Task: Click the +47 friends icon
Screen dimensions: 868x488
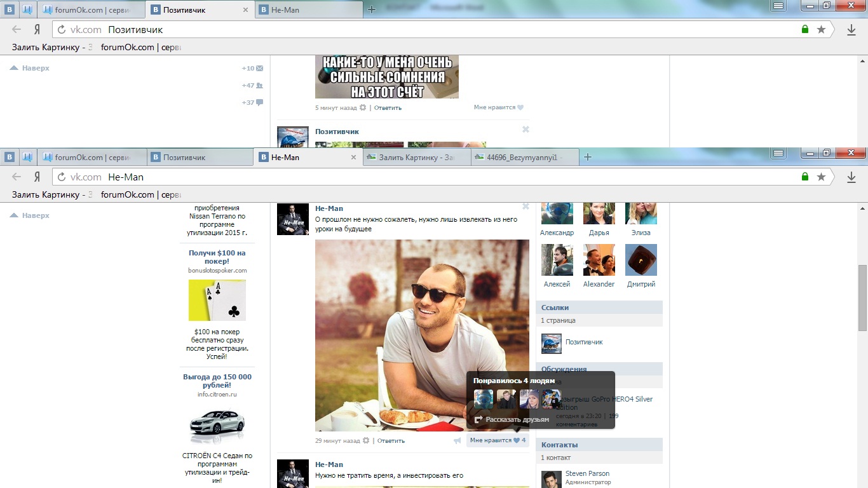Action: tap(259, 85)
